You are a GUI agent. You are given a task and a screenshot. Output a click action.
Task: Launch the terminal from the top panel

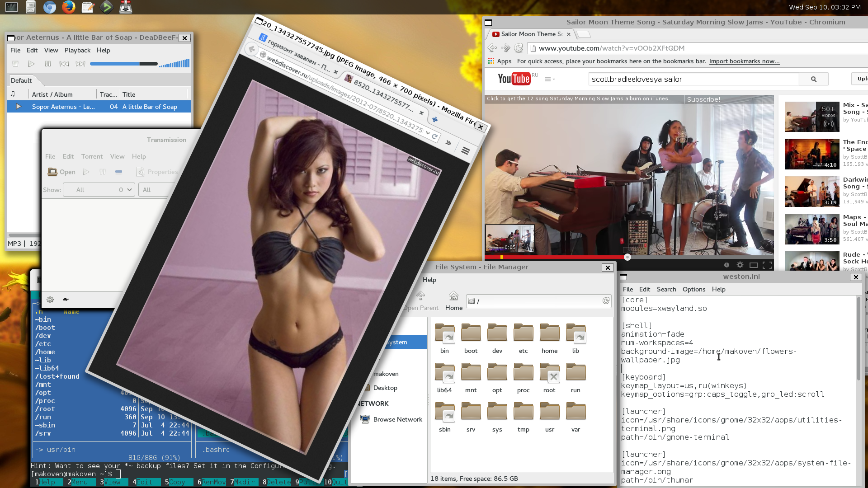[x=11, y=7]
